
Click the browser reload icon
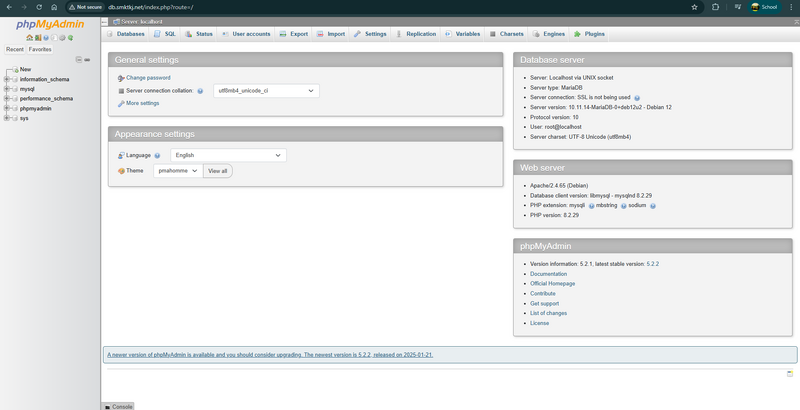(x=49, y=6)
